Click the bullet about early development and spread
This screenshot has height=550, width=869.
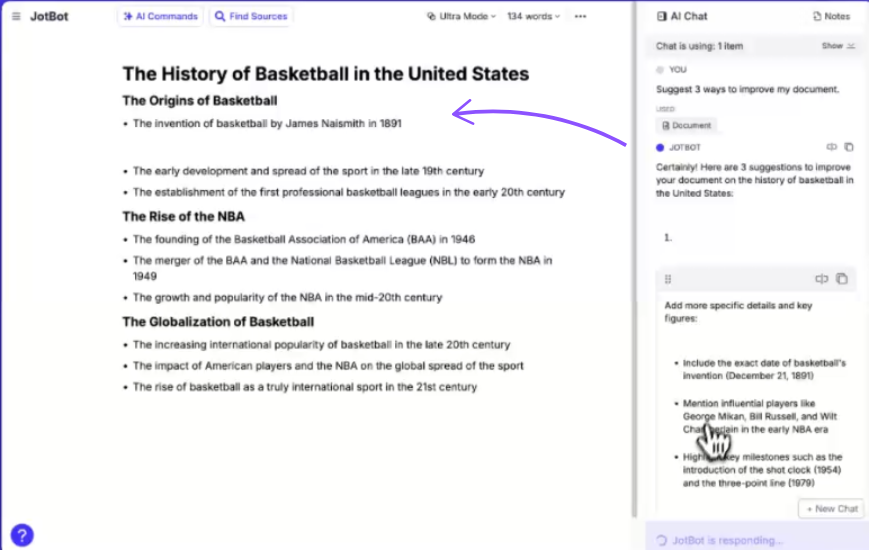[308, 171]
